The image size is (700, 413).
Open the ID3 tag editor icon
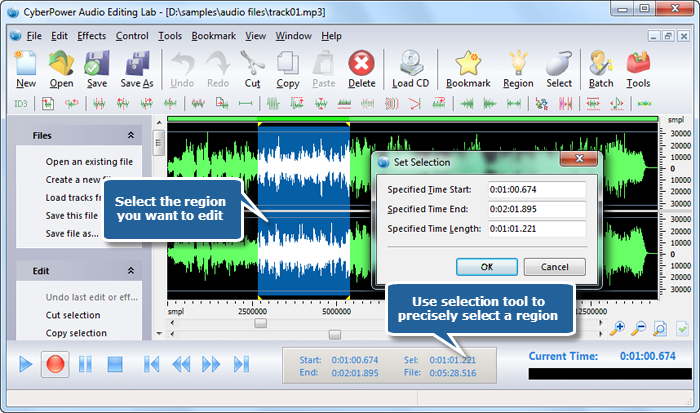[x=21, y=104]
